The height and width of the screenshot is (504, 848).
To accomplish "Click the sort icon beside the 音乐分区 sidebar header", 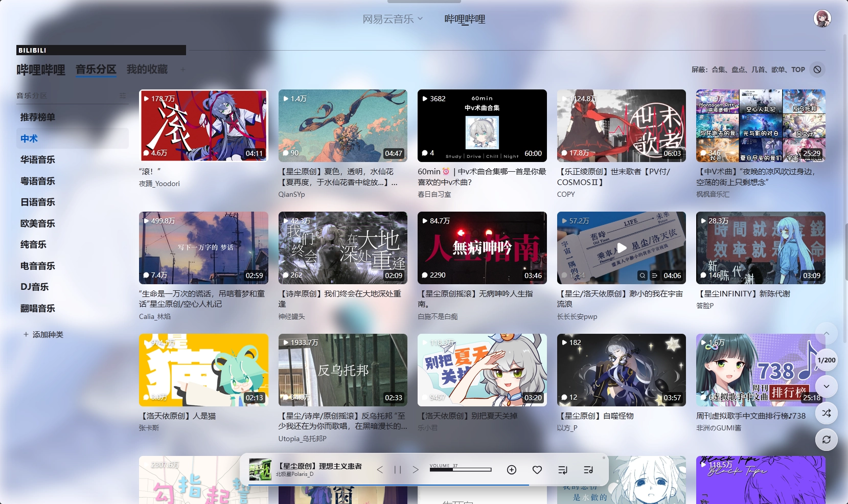I will (123, 96).
